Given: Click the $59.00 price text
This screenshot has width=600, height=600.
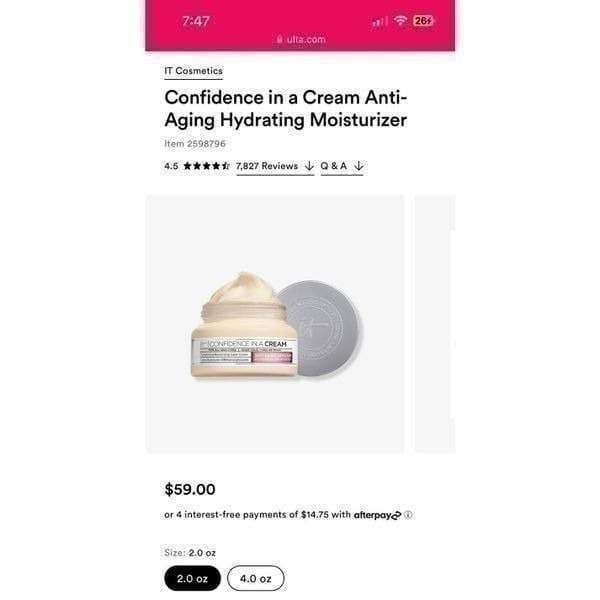Looking at the screenshot, I should 190,489.
